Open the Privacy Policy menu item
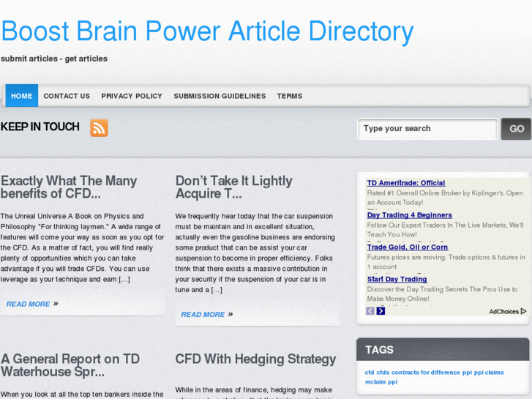This screenshot has height=399, width=532. pos(132,96)
